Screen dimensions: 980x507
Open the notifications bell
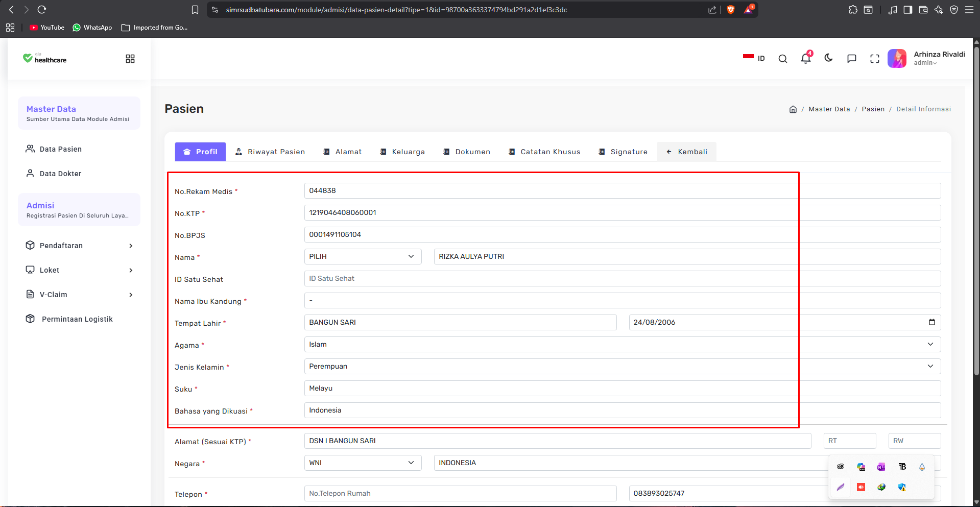806,58
